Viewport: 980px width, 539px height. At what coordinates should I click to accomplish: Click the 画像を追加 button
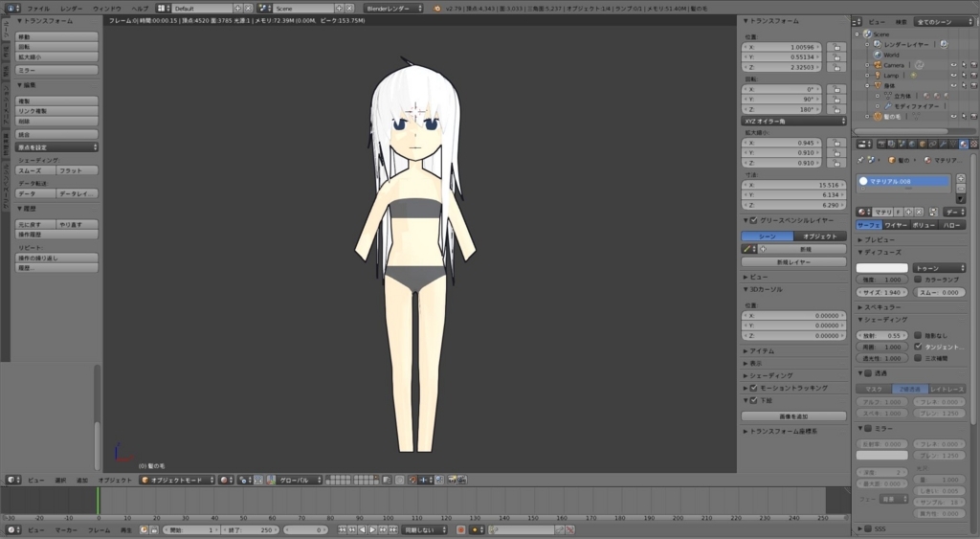(793, 416)
